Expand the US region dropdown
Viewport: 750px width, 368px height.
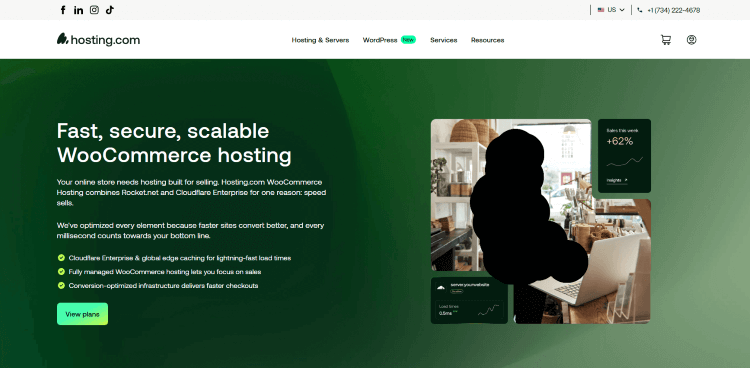pos(611,10)
